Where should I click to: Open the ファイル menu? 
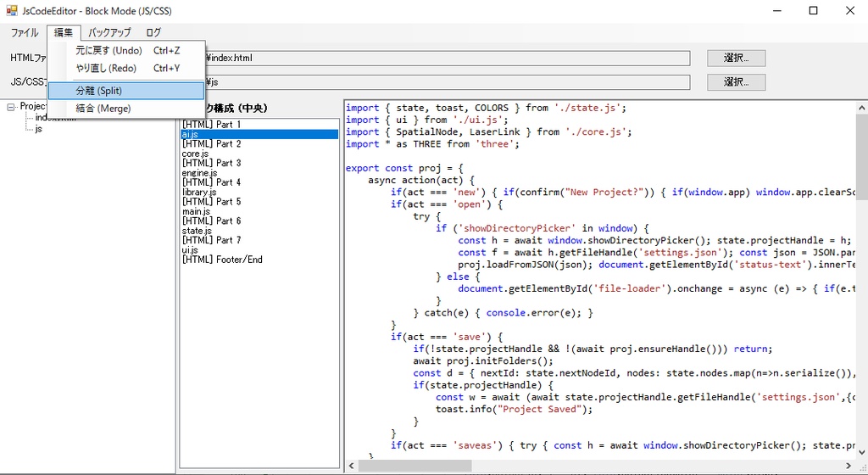25,33
